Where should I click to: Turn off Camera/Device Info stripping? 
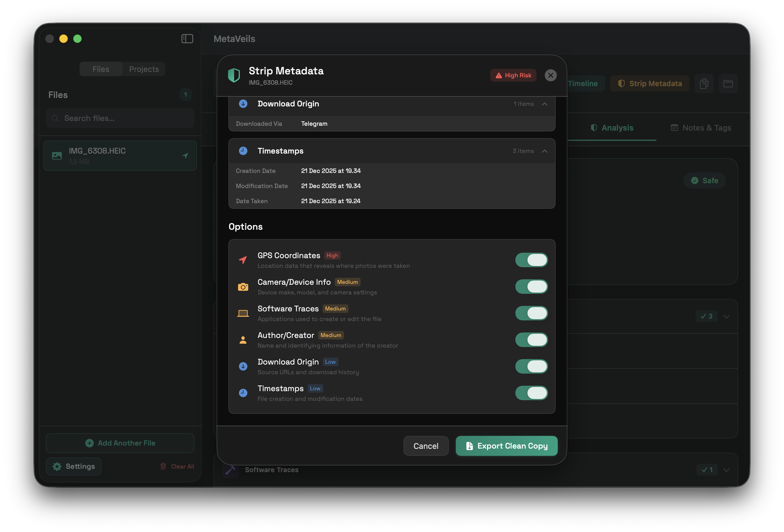(x=531, y=287)
